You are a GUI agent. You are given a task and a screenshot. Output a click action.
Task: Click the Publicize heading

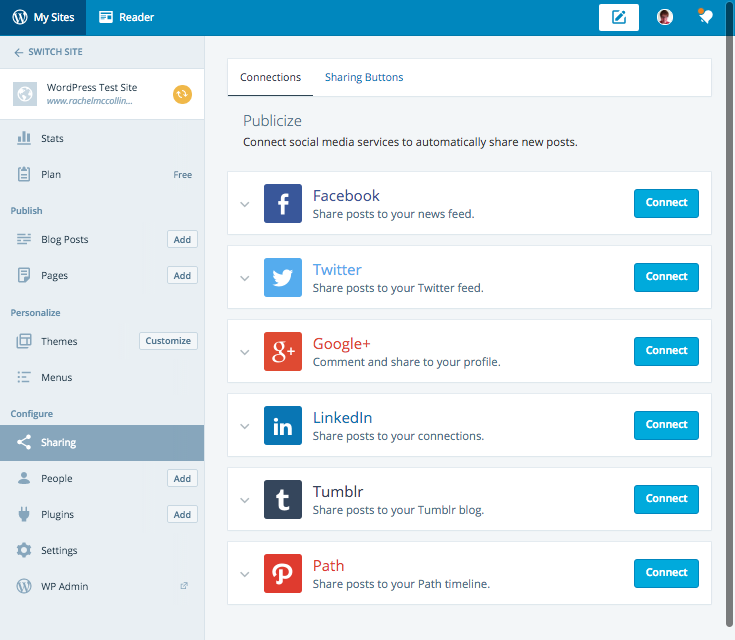[x=272, y=121]
